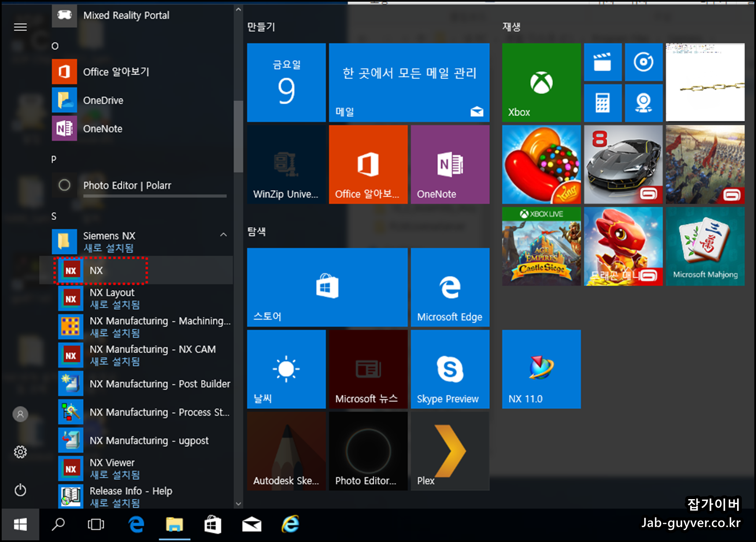Click the Windows Start button
The image size is (756, 542).
tap(20, 524)
